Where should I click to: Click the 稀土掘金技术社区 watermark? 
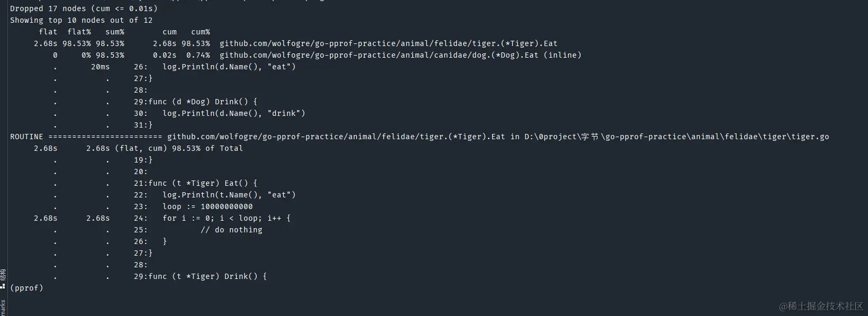(x=821, y=306)
